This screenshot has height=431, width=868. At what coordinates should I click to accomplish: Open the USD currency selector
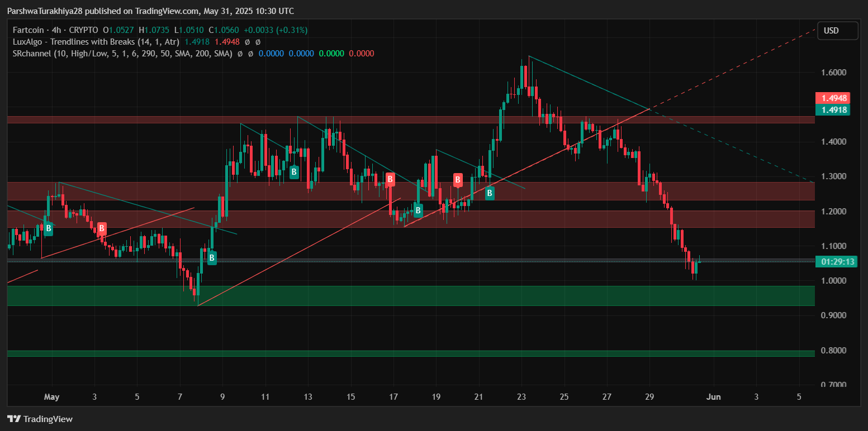(837, 31)
